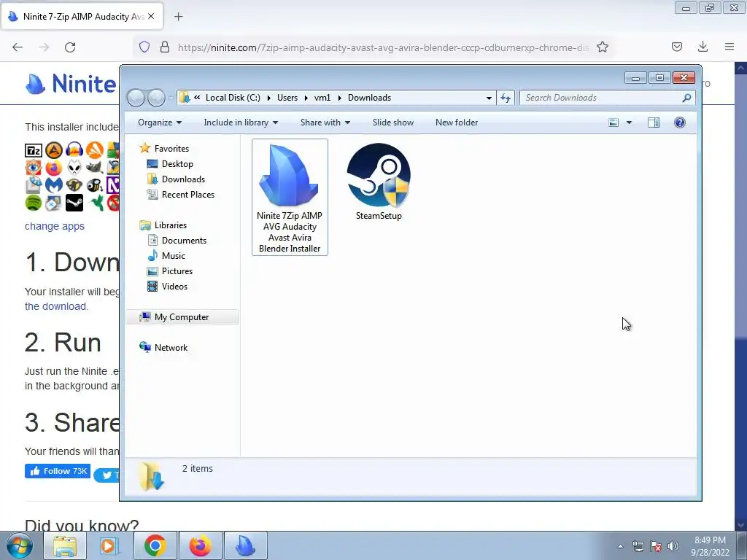
Task: Bookmark this page with the star icon
Action: [603, 47]
